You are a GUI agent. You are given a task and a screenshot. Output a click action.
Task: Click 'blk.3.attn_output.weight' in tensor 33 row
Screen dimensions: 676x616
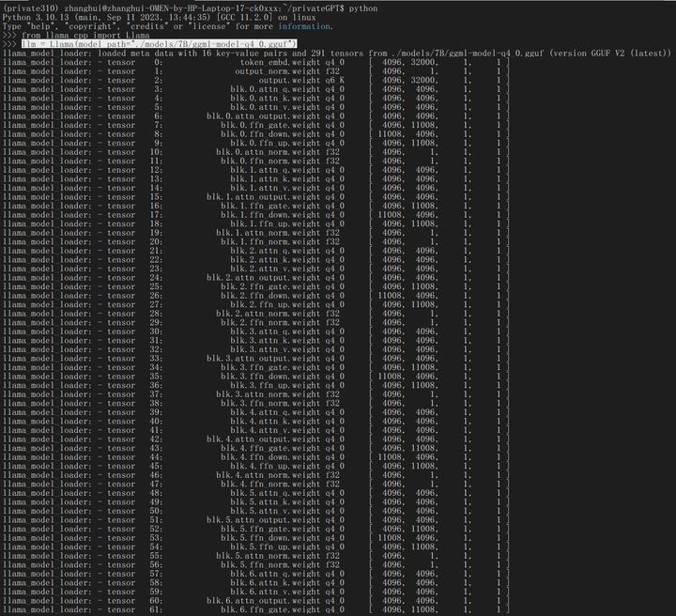(x=264, y=358)
